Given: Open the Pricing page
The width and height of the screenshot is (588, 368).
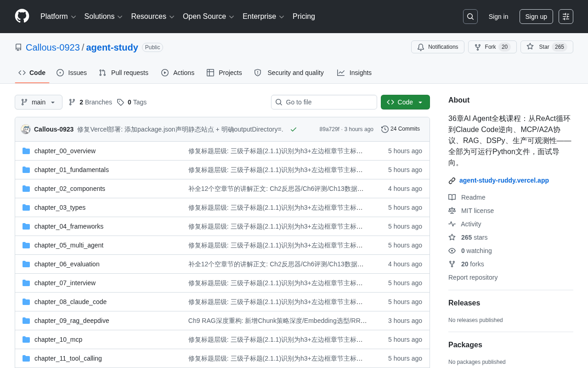Looking at the screenshot, I should [304, 17].
